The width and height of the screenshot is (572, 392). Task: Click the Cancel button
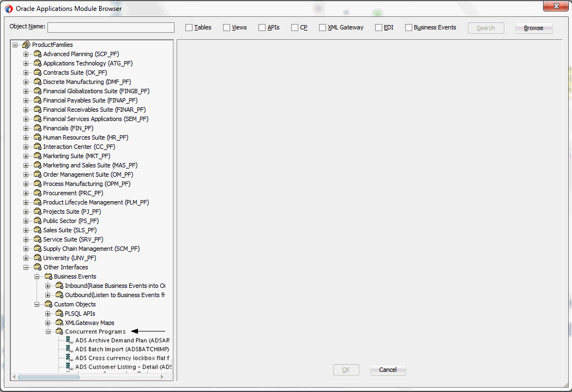tap(388, 370)
